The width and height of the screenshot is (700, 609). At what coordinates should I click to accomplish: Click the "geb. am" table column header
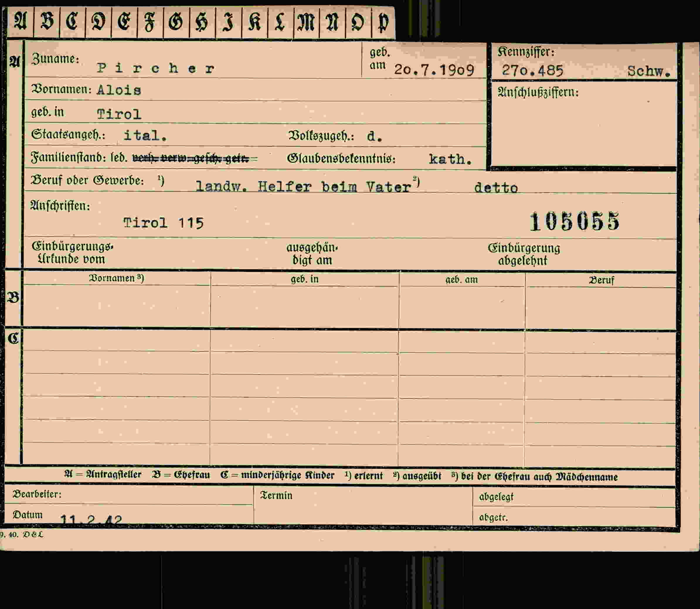462,280
